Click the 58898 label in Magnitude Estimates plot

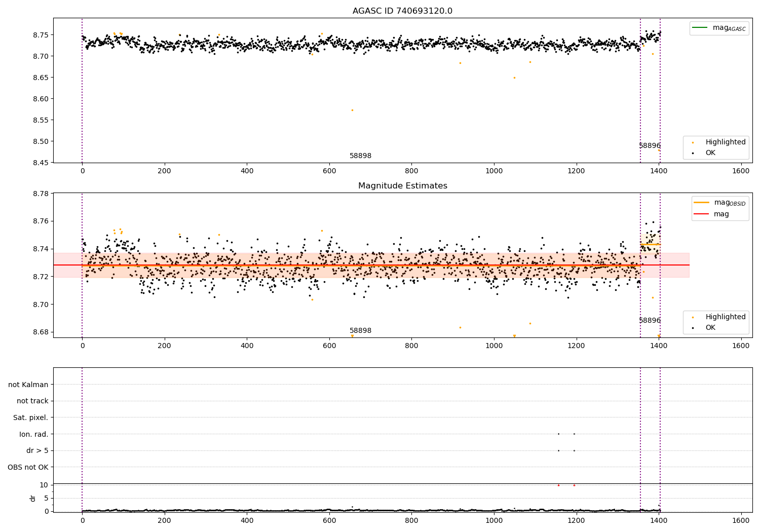tap(360, 331)
